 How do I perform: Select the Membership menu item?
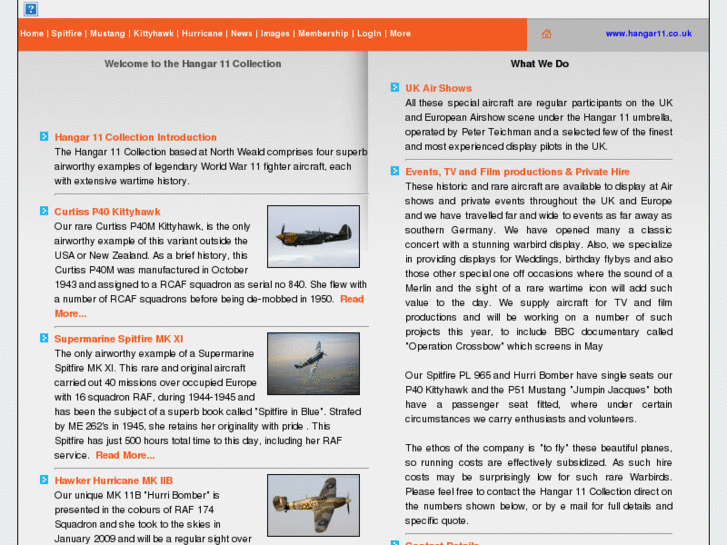pyautogui.click(x=323, y=33)
